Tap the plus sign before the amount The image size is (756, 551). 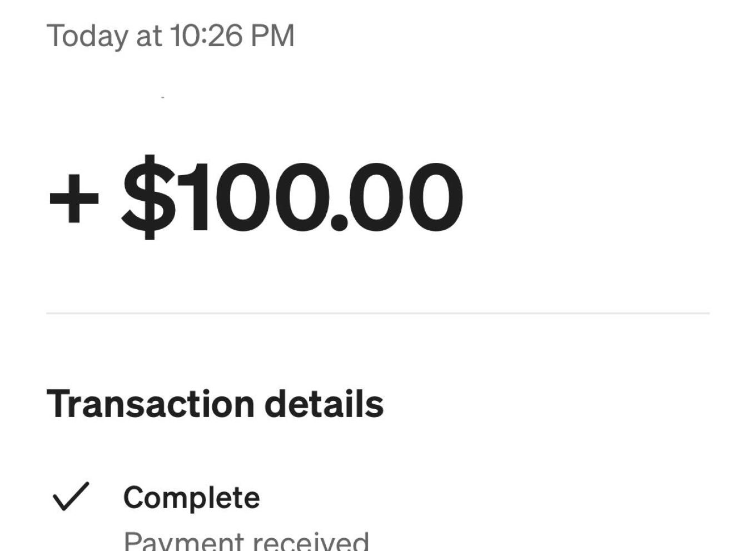coord(74,198)
